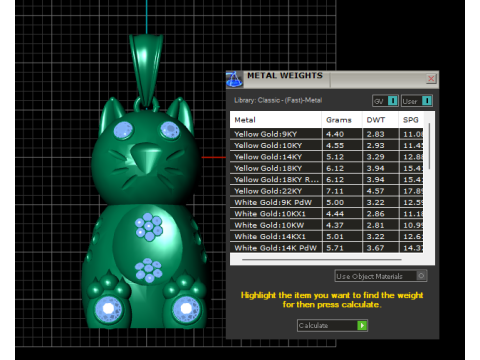Image resolution: width=480 pixels, height=360 pixels.
Task: Click the DWT column header
Action: point(380,120)
